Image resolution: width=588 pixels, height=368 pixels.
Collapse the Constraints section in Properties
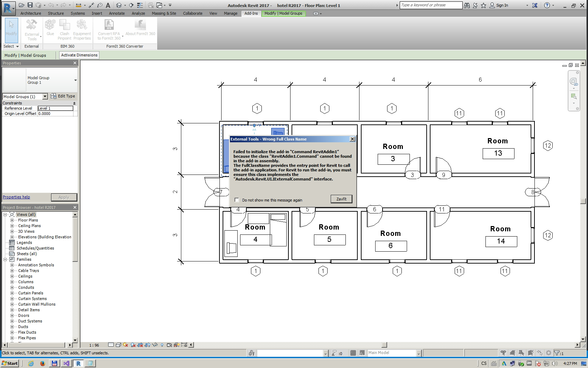[x=74, y=103]
